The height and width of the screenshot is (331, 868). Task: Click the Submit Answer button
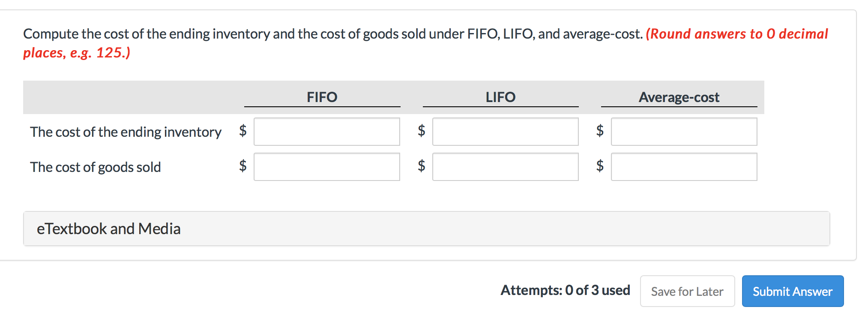point(792,291)
